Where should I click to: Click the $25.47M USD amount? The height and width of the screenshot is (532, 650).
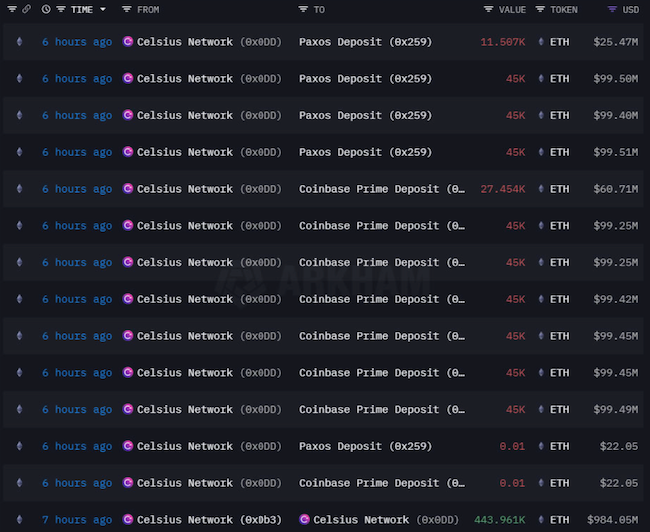pyautogui.click(x=616, y=42)
